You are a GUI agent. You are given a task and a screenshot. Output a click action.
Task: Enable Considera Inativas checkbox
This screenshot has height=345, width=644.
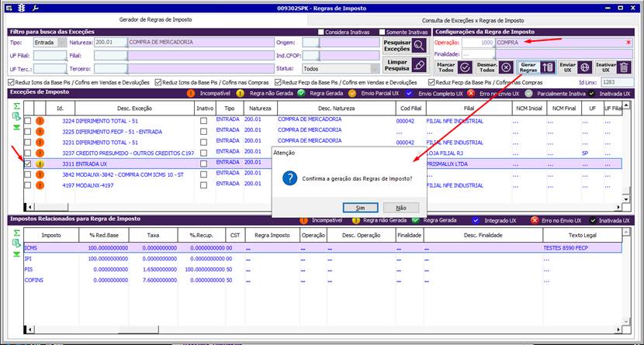coord(321,32)
